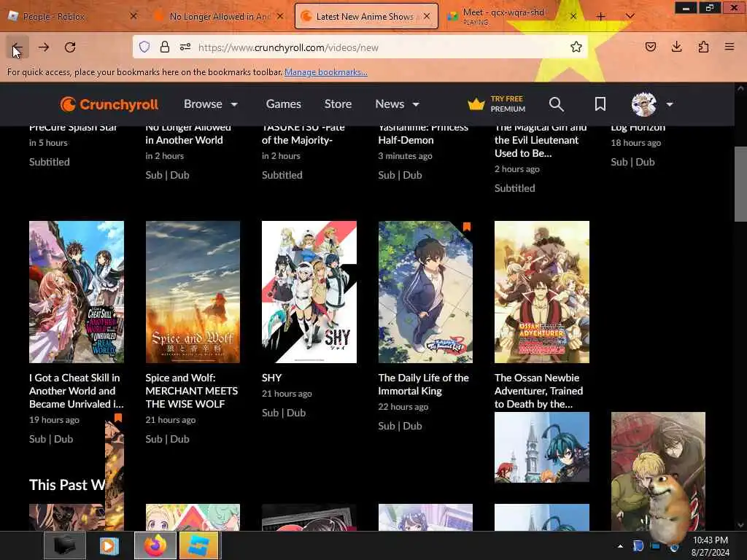Click the premium crown icon
The height and width of the screenshot is (560, 747).
[x=476, y=104]
